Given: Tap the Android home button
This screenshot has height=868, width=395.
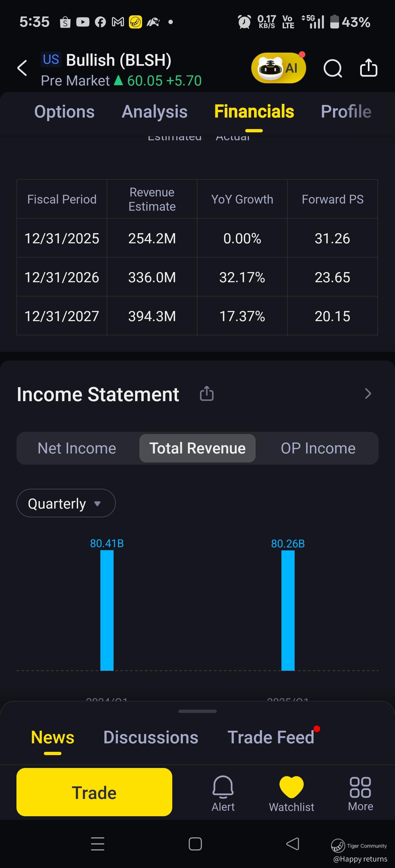Looking at the screenshot, I should 195,844.
